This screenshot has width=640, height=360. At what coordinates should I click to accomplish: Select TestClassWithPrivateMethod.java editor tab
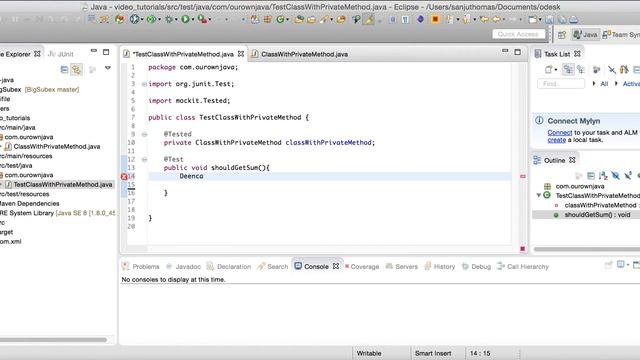pos(183,54)
